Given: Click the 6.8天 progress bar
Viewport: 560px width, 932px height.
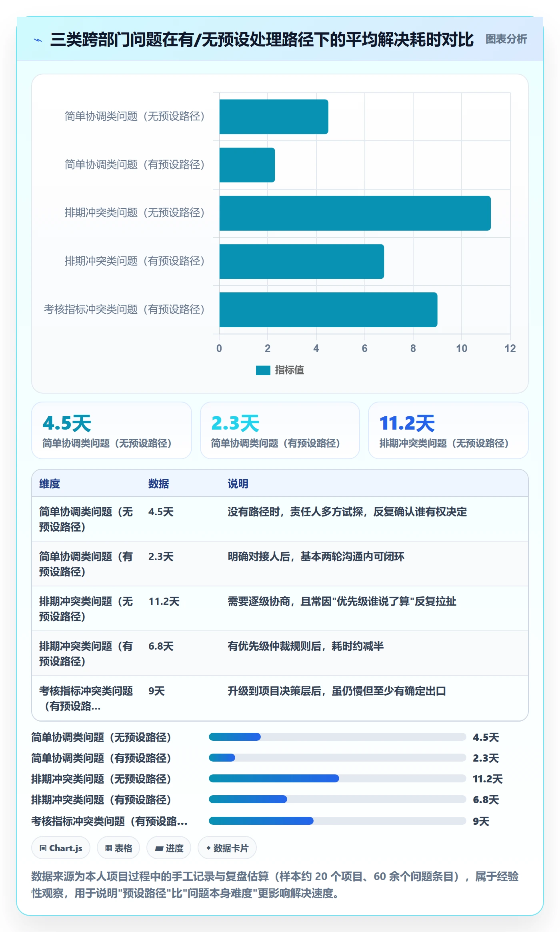Looking at the screenshot, I should (337, 799).
